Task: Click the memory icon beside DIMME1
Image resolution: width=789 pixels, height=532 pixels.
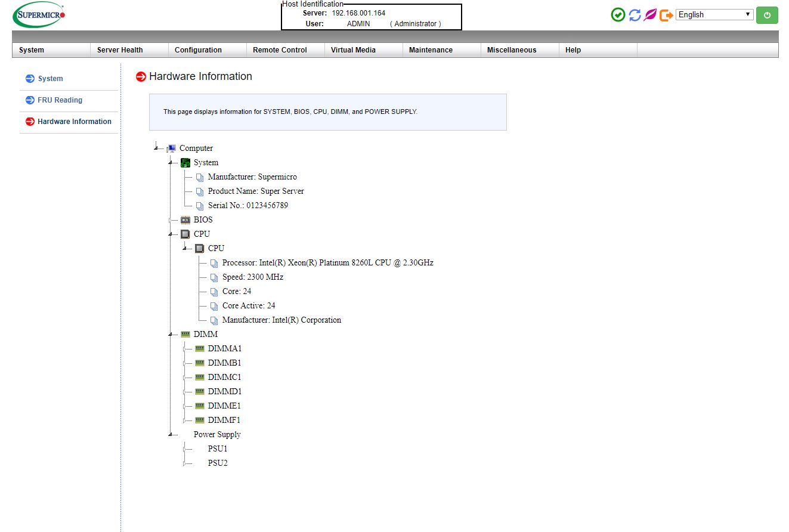Action: pos(200,406)
